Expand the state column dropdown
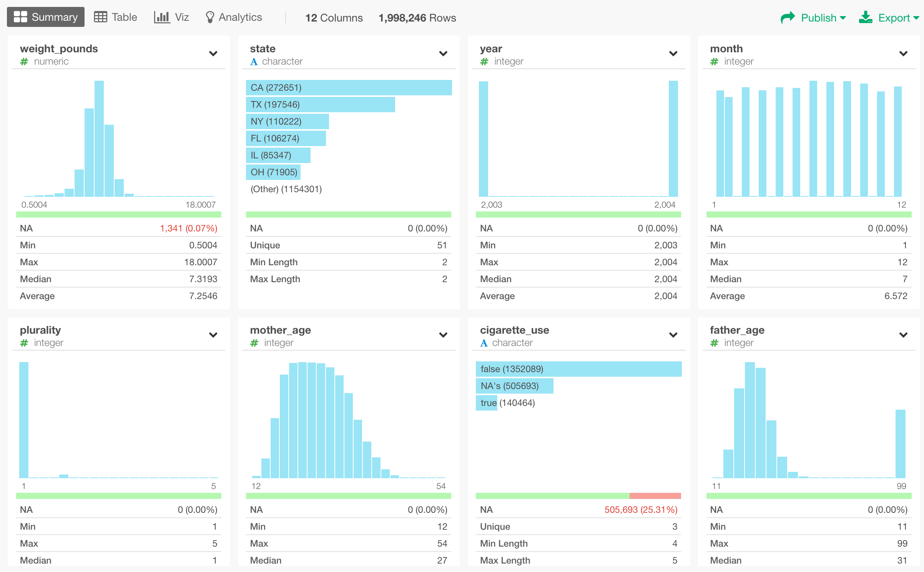The height and width of the screenshot is (572, 924). pos(443,53)
